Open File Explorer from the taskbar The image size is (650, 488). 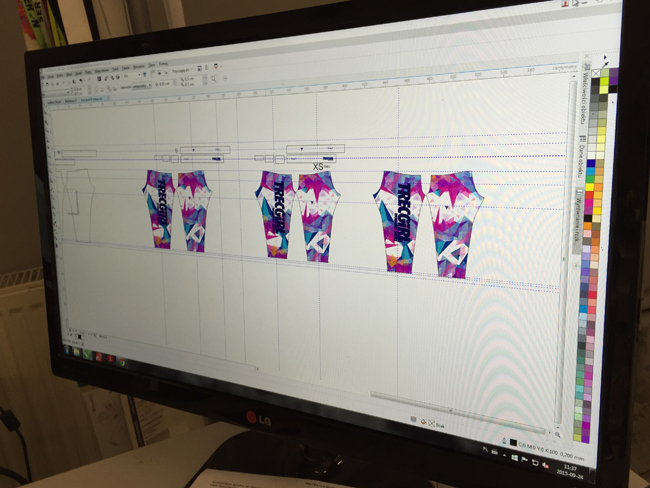77,352
